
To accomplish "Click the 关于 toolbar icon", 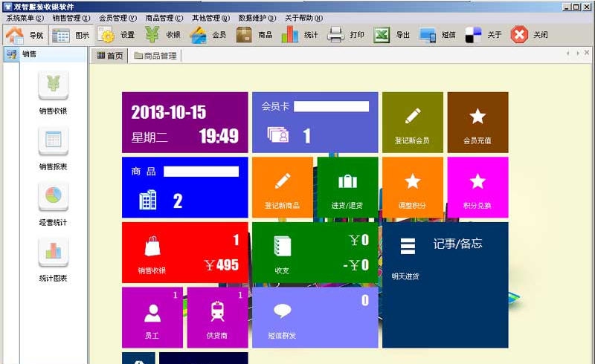I will pyautogui.click(x=473, y=35).
